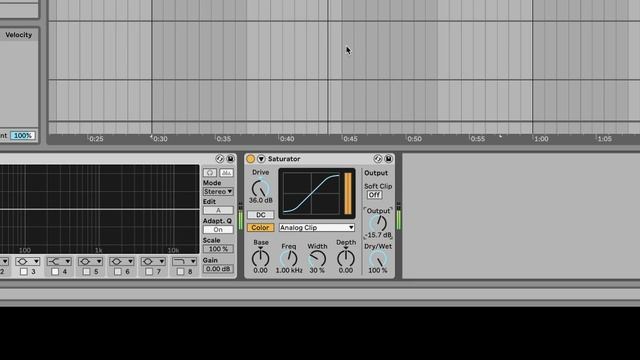Enable EQ band 6 checkbox
Screen dimensions: 640x360
(x=118, y=271)
